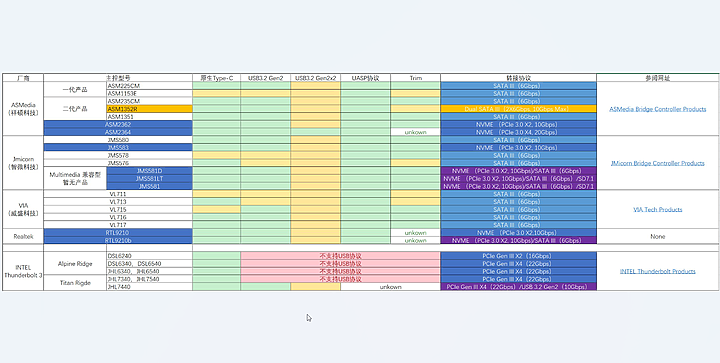
Task: Click the ASM1351 model cell
Action: pyautogui.click(x=149, y=117)
